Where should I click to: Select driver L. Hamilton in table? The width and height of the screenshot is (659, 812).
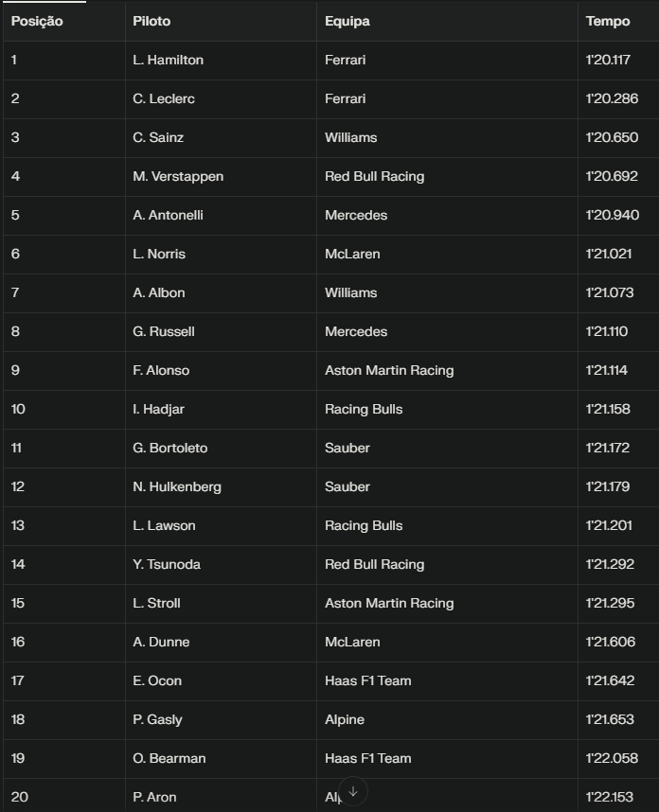pyautogui.click(x=168, y=60)
